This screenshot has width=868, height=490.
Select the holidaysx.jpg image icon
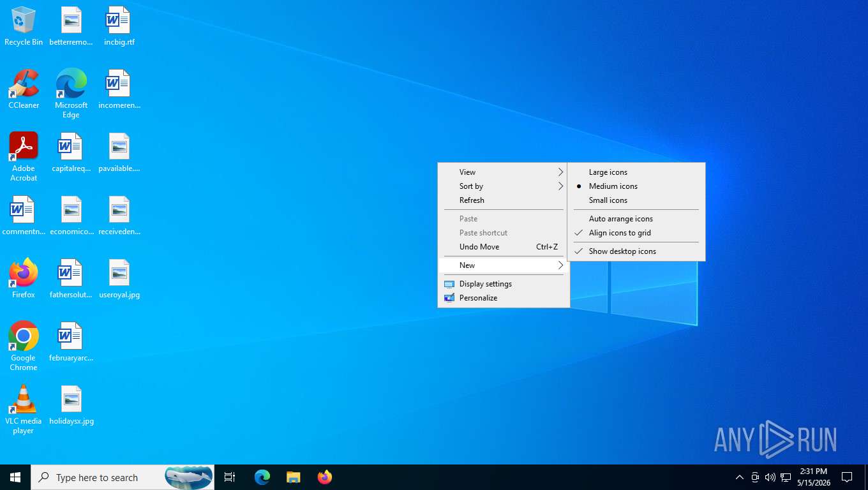tap(71, 405)
